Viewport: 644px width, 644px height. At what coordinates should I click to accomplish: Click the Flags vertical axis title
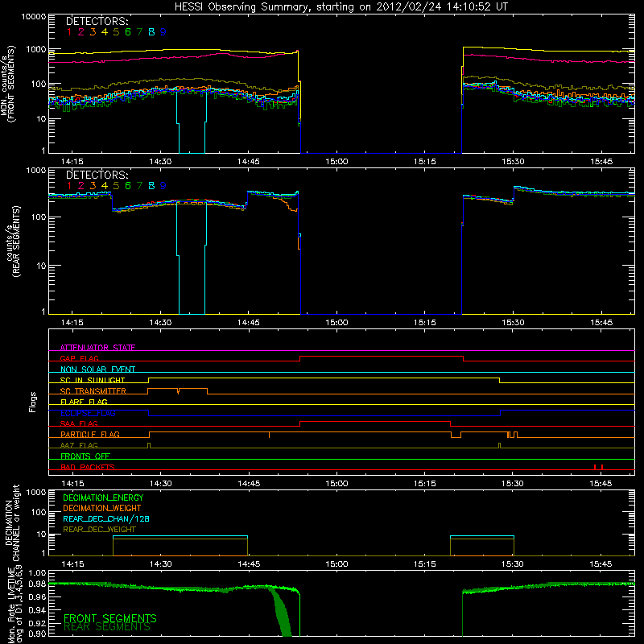(33, 402)
